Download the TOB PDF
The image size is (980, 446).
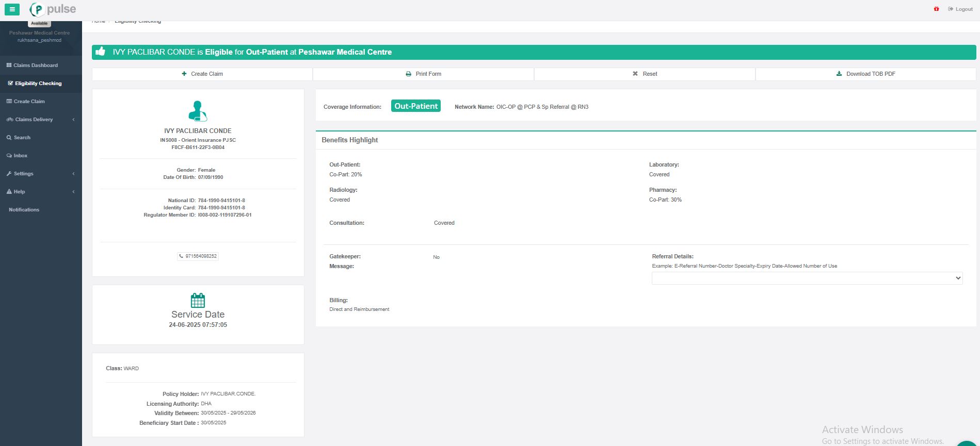(x=865, y=74)
